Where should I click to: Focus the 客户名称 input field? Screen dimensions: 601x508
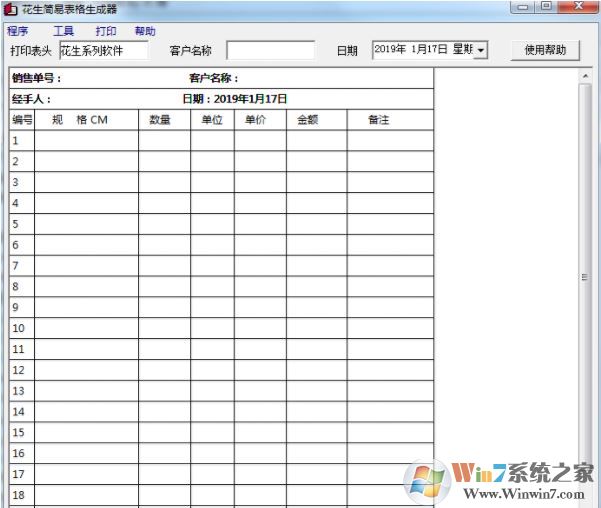pos(271,50)
